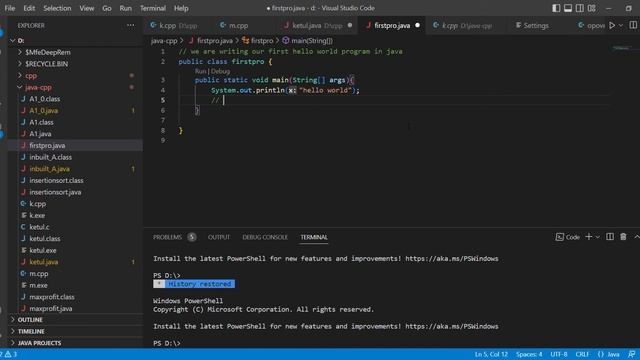Toggle bottom panel layout icon
The width and height of the screenshot is (640, 360).
(568, 8)
